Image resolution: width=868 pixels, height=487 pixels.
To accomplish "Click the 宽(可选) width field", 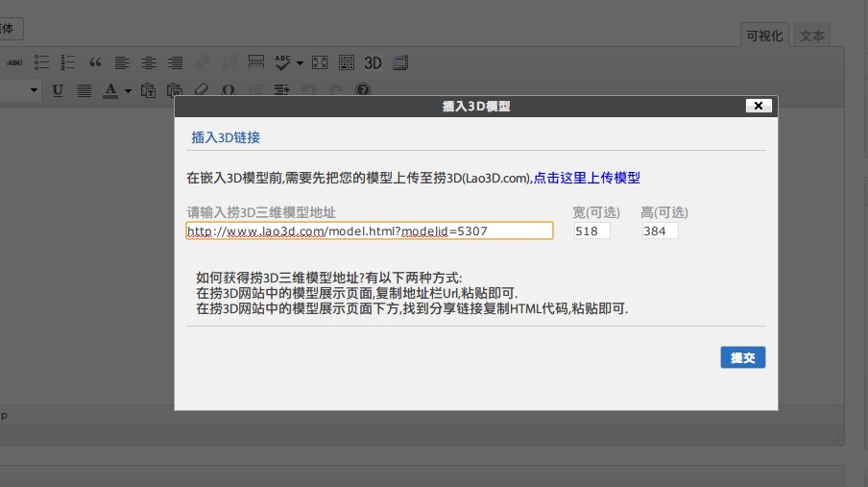I will pyautogui.click(x=591, y=231).
